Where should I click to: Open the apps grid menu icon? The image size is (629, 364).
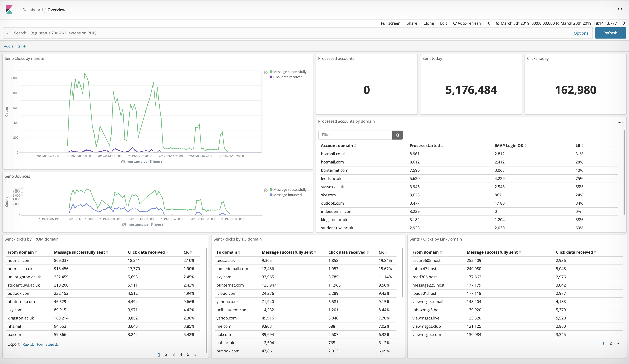[620, 10]
